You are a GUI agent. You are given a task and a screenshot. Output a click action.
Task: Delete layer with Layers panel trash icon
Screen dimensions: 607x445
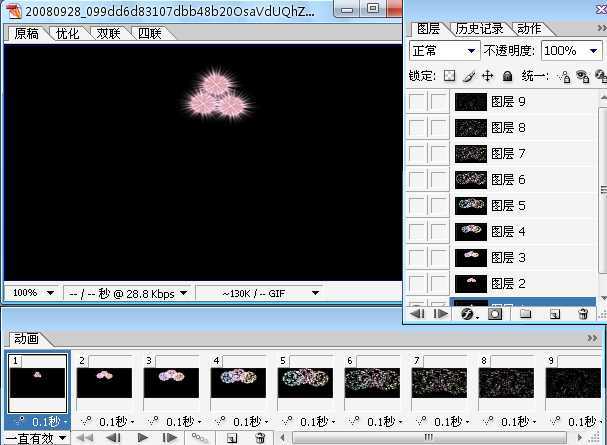(x=583, y=314)
